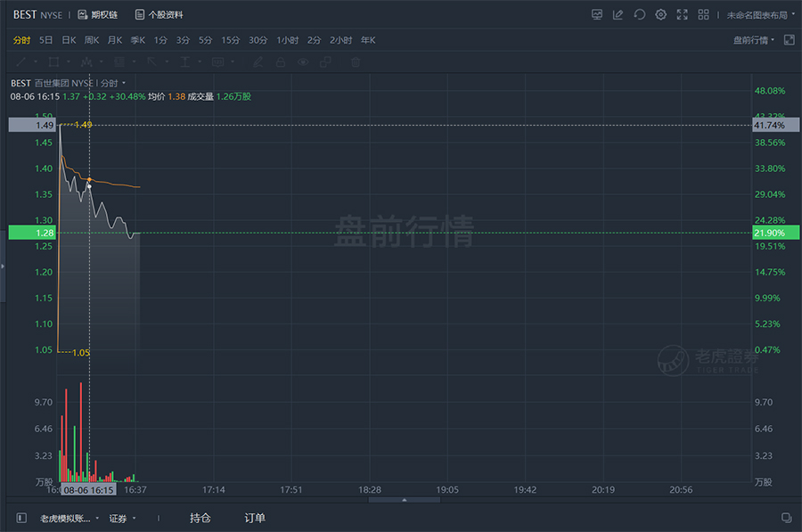Click the refresh icon
The image size is (802, 532).
point(639,15)
